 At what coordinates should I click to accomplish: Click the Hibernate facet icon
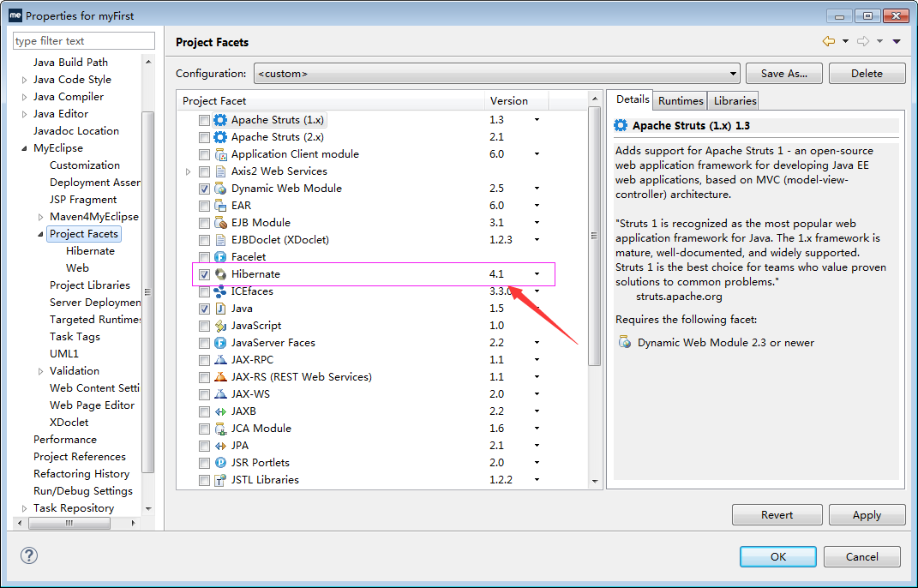(x=220, y=274)
